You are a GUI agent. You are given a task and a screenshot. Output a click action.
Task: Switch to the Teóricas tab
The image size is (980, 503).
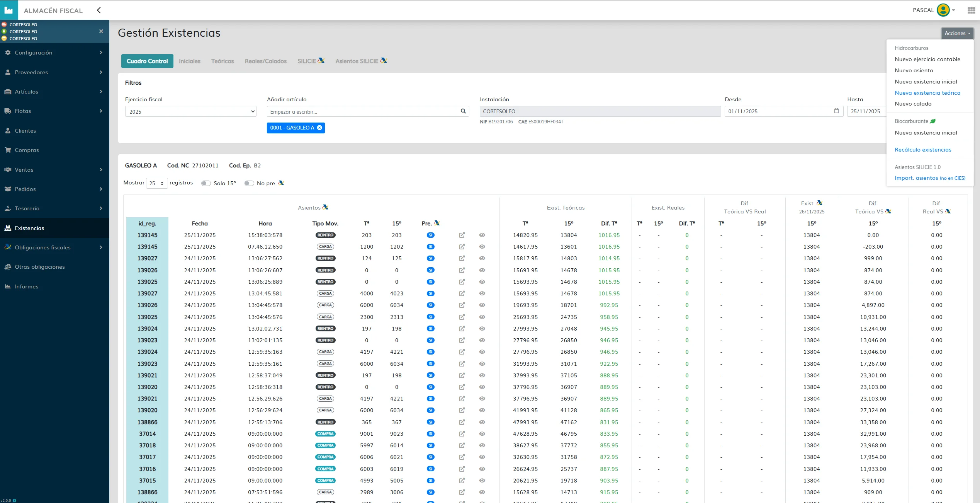tap(222, 61)
